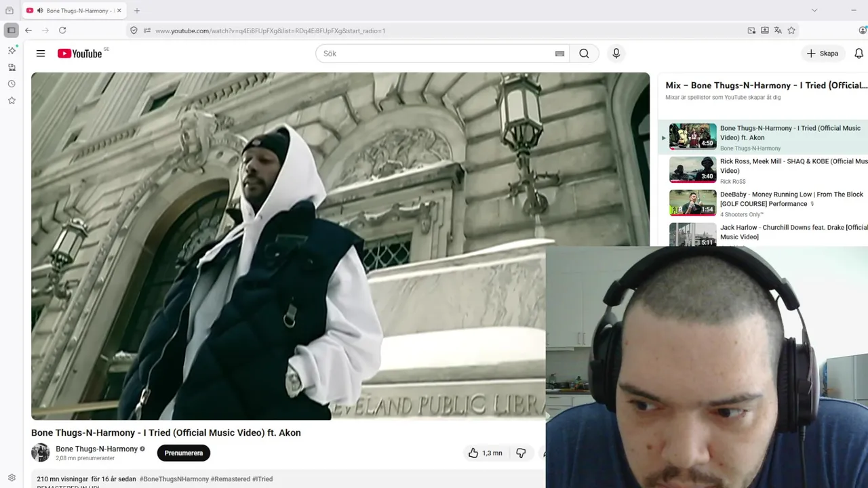Bookmark this page with star icon

point(791,30)
